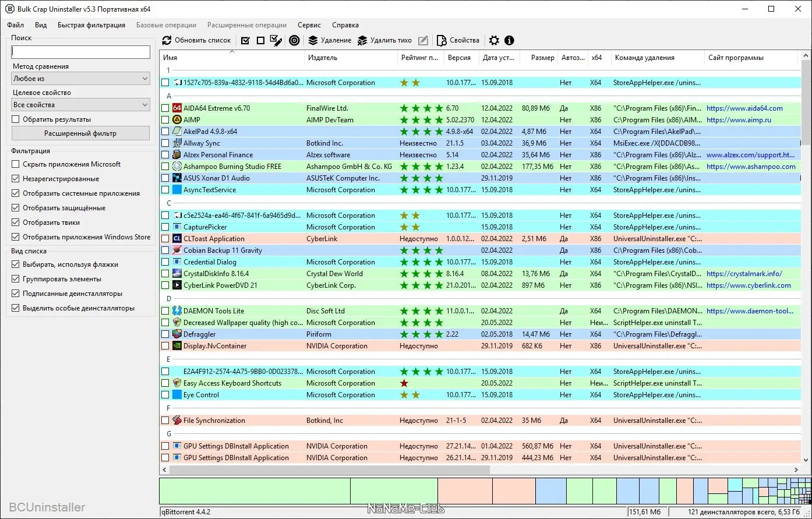Click the Allway Sync app icon
Viewport: 812px width, 519px height.
tap(177, 143)
